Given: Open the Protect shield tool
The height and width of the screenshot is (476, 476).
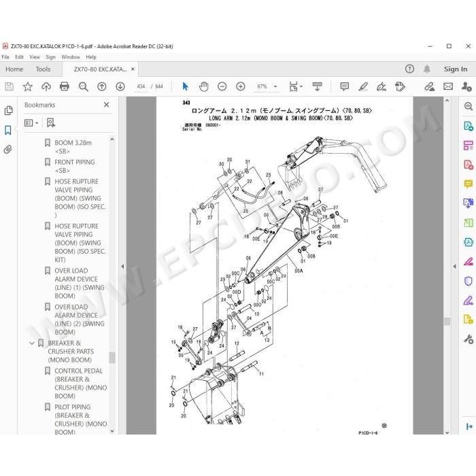Looking at the screenshot, I should coord(469,281).
